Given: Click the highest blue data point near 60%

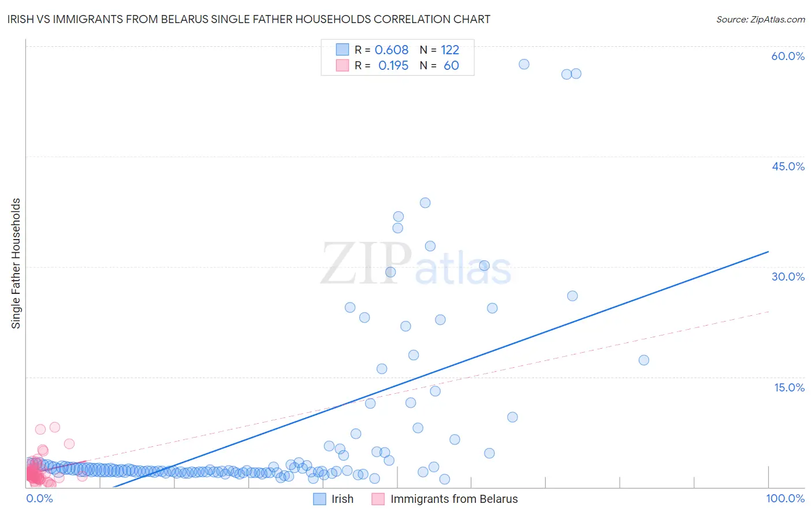Looking at the screenshot, I should pos(524,64).
